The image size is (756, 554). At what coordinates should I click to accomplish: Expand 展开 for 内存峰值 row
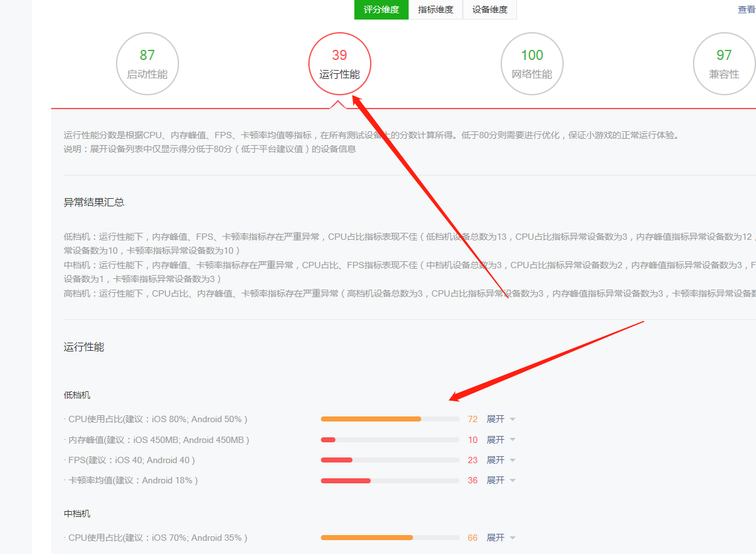[x=501, y=440]
